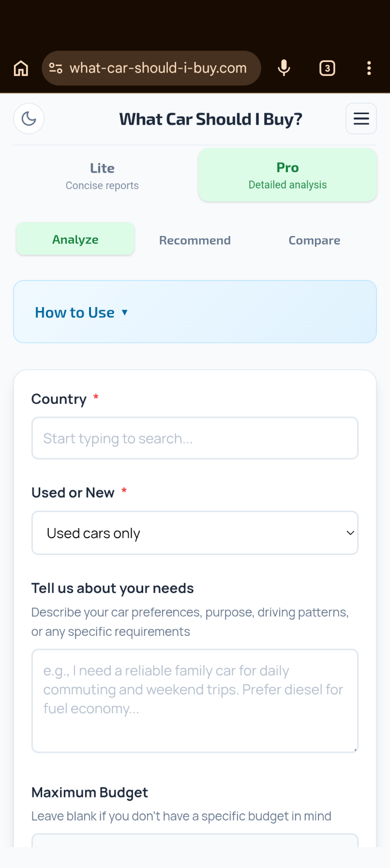The width and height of the screenshot is (390, 868).
Task: Open the site hamburger navigation menu
Action: pos(361,118)
